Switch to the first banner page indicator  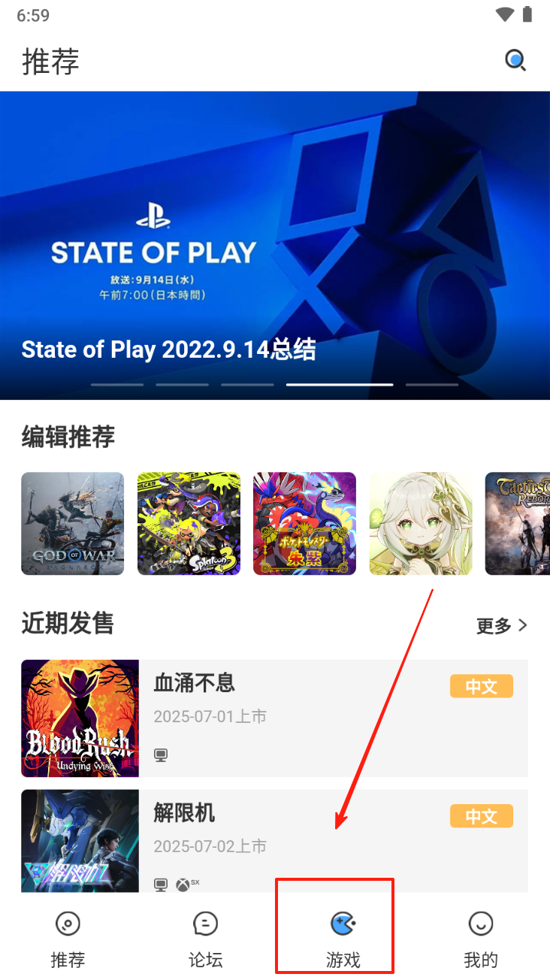tap(117, 385)
